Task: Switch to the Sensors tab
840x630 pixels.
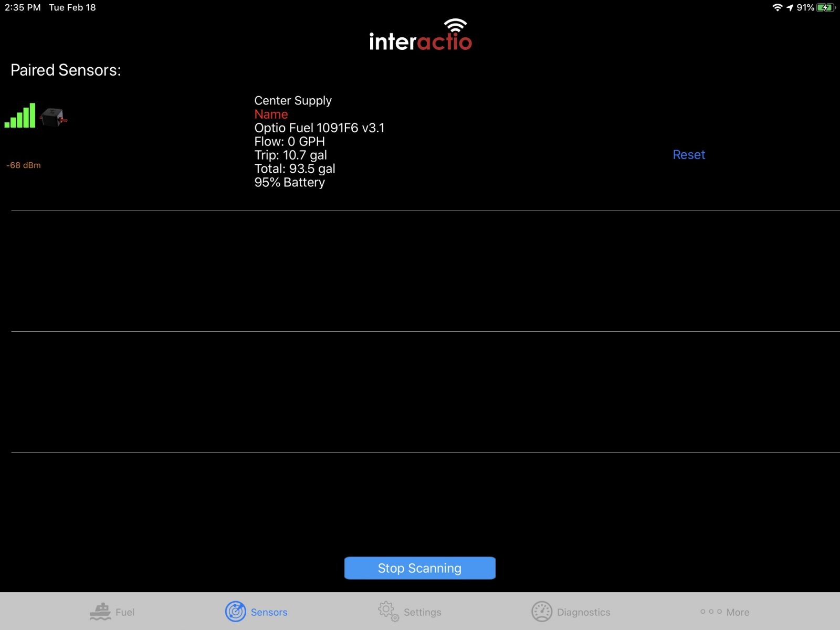Action: (x=257, y=612)
